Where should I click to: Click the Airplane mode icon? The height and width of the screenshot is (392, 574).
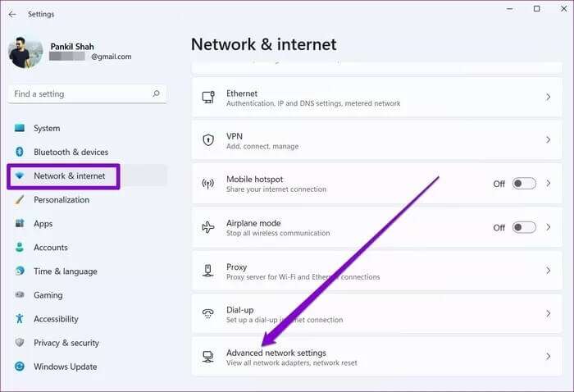coord(208,227)
